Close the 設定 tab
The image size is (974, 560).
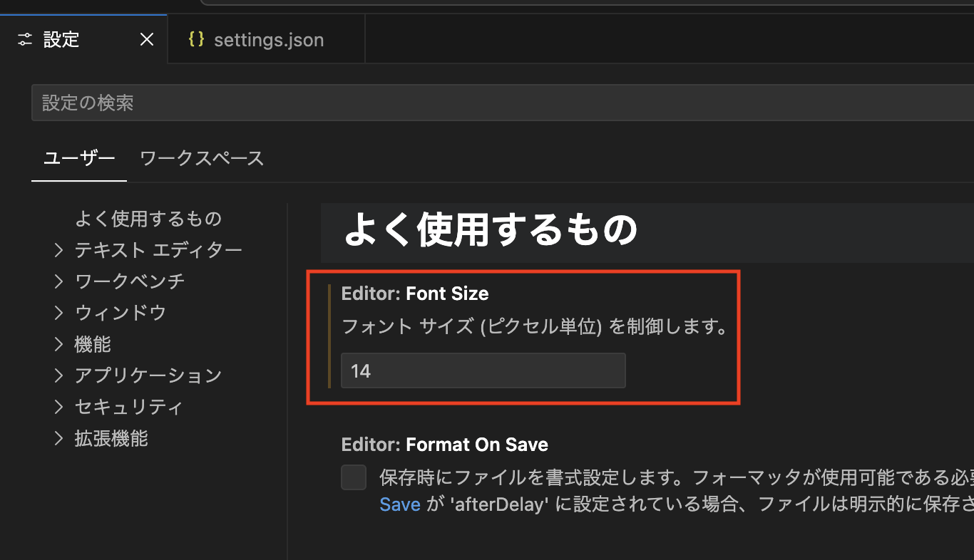pos(146,39)
